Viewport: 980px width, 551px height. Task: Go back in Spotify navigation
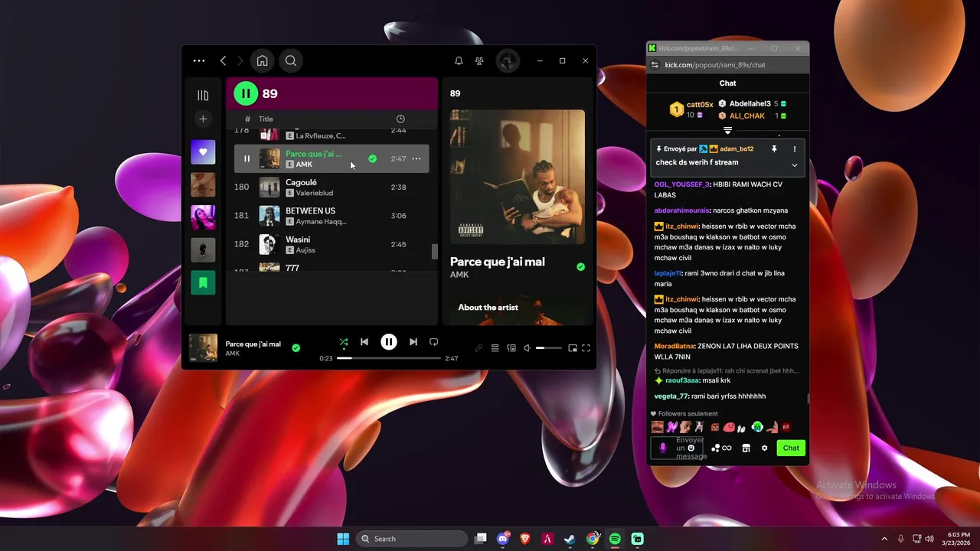[x=223, y=60]
